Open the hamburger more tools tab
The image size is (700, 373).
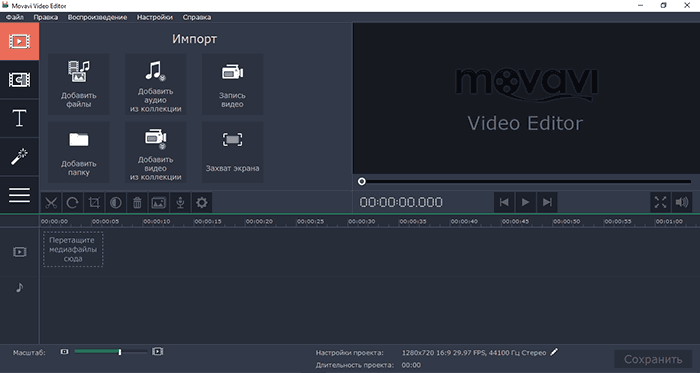click(x=19, y=195)
